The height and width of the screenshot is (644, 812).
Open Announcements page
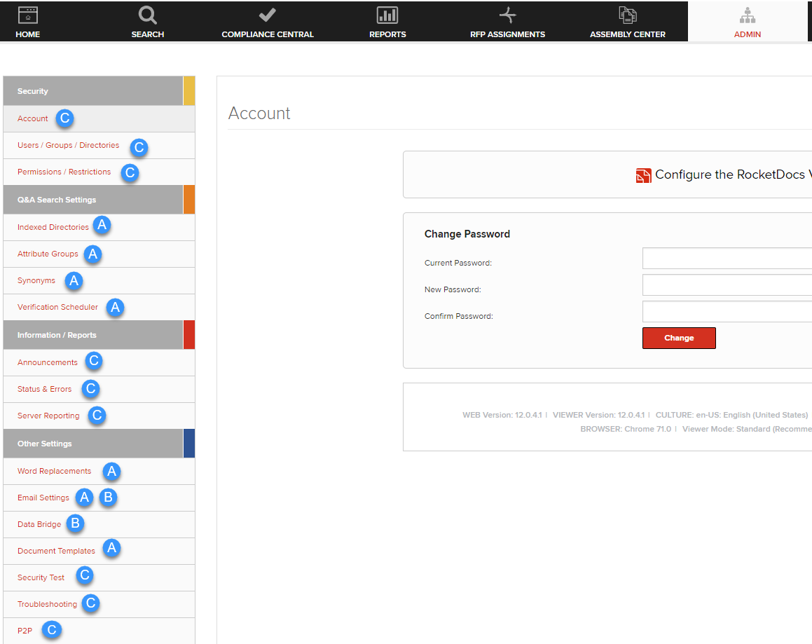coord(48,363)
